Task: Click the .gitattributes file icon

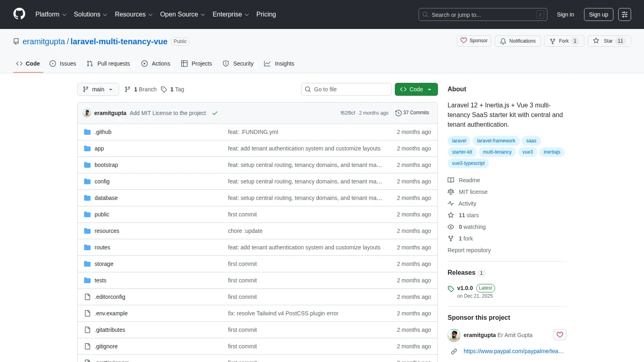Action: tap(87, 330)
